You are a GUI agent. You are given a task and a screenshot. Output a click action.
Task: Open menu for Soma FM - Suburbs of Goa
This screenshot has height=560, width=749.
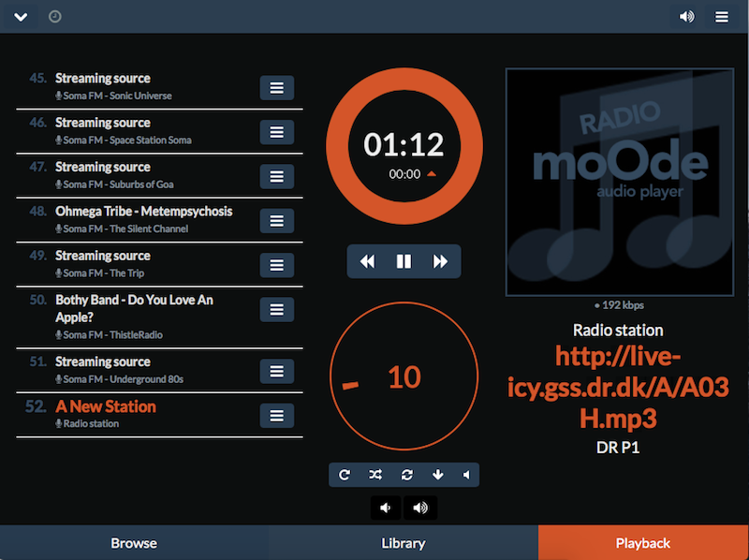[x=276, y=176]
